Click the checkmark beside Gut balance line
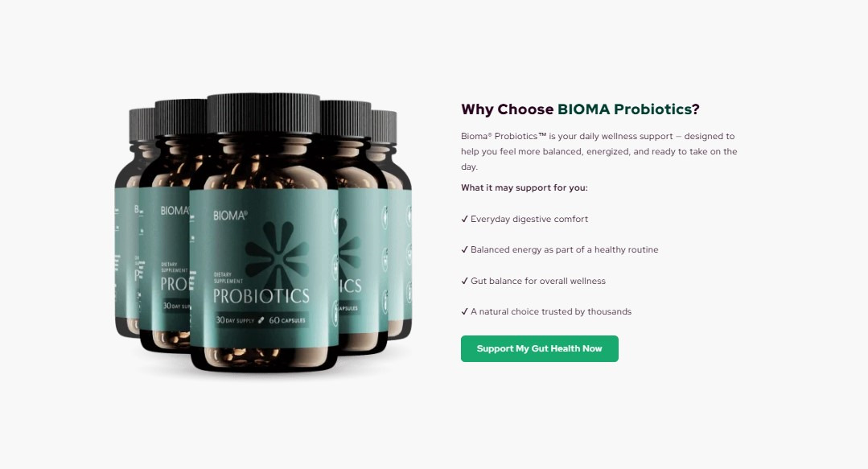The image size is (868, 469). [x=464, y=282]
